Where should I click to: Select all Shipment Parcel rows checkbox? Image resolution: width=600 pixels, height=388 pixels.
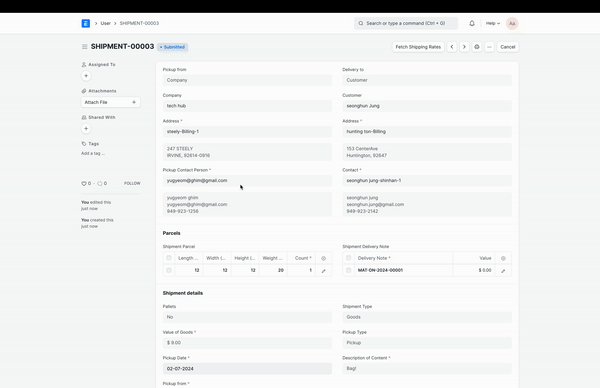(169, 258)
